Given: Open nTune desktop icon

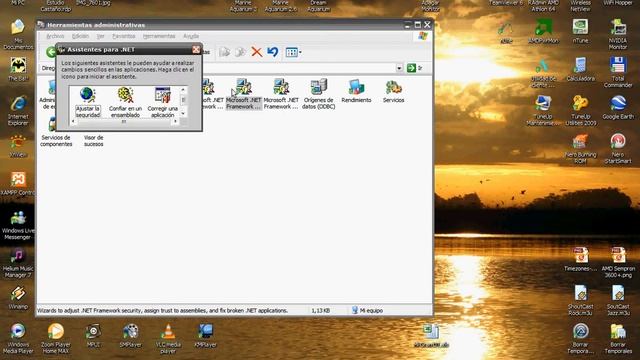Looking at the screenshot, I should (580, 31).
